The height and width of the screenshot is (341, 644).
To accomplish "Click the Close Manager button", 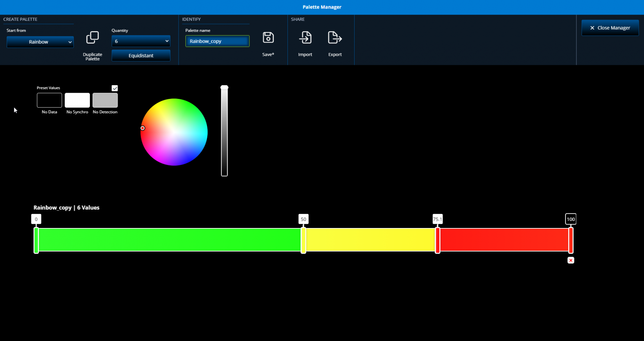I will tap(610, 28).
